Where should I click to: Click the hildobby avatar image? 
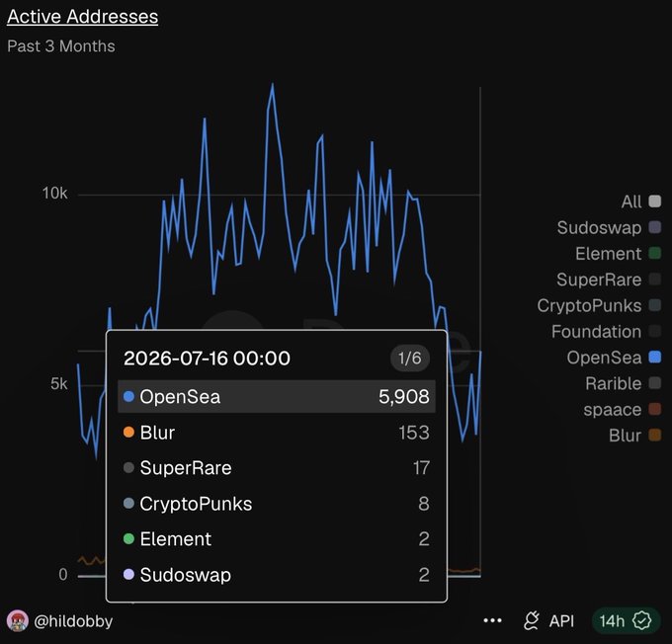[x=18, y=621]
